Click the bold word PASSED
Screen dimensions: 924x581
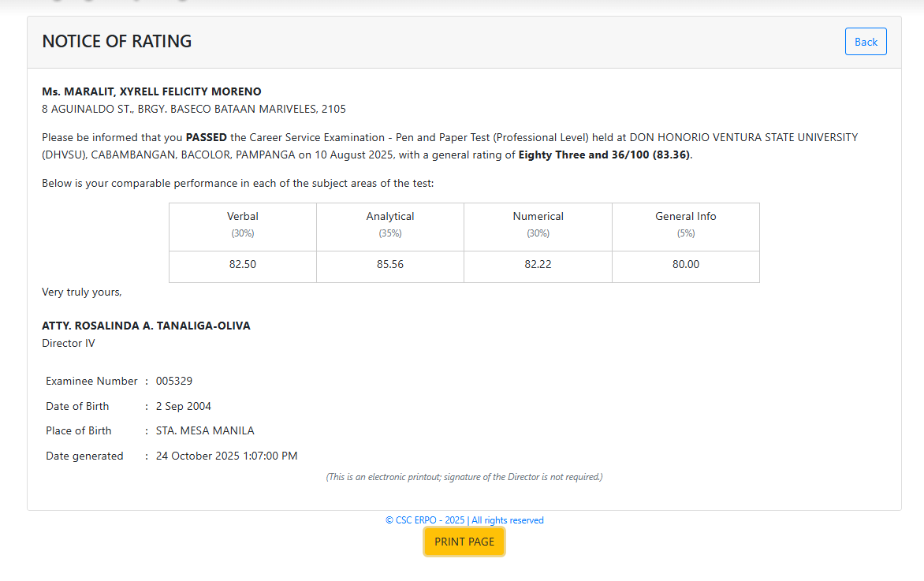[x=206, y=137]
